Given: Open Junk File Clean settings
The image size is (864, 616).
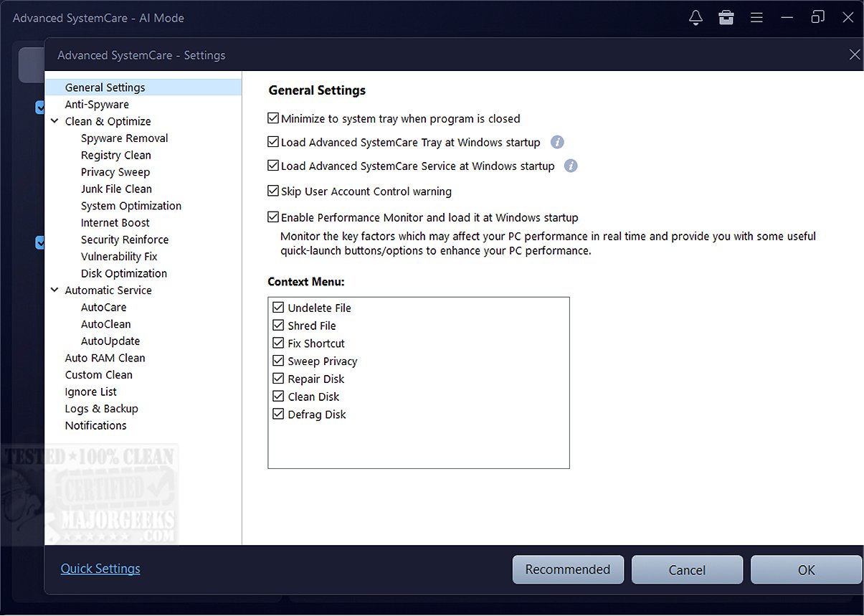Looking at the screenshot, I should (116, 189).
